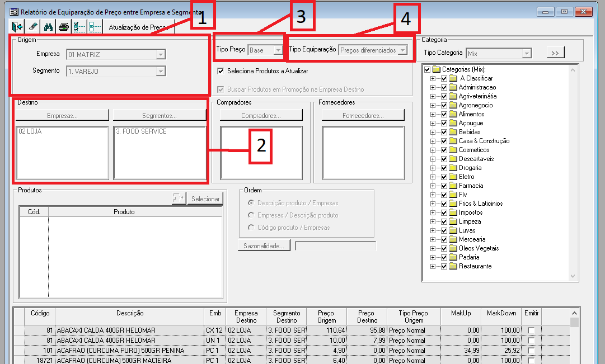Screen dimensions: 605x364
Task: Click the window icon in the title bar
Action: pos(14,12)
